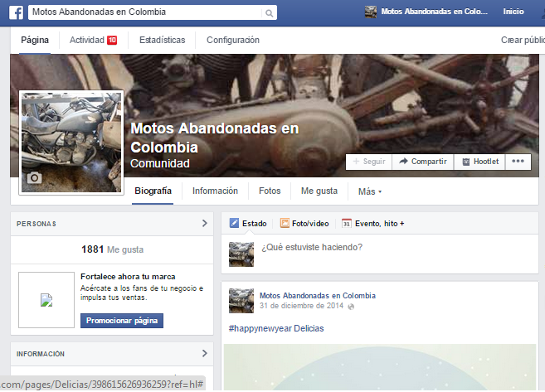Click Motos Abandonadas en Colo... top bar link
545x392 pixels.
pyautogui.click(x=435, y=12)
